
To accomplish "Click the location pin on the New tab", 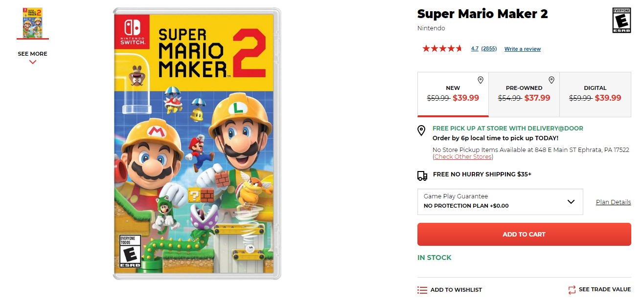I will tap(480, 80).
